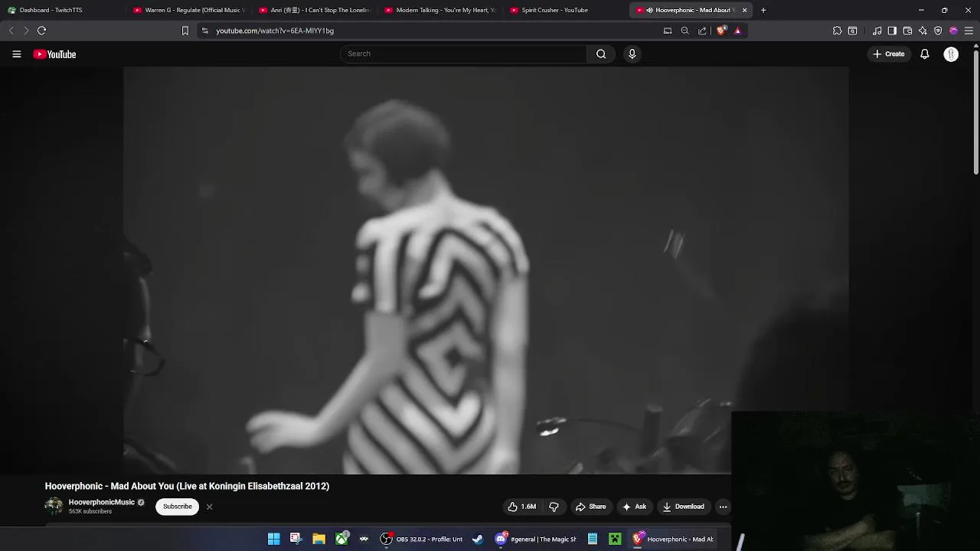Toggle the browser sidebar panel
980x551 pixels.
(892, 31)
